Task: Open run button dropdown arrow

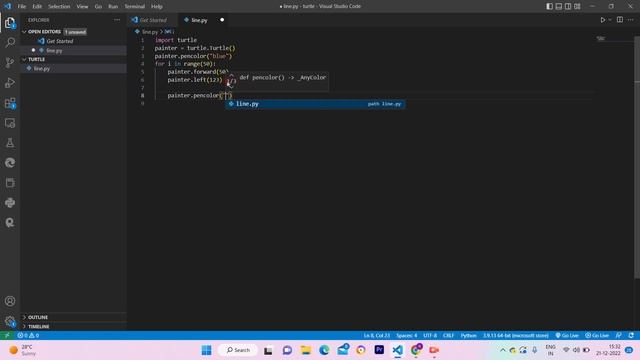Action: 610,20
